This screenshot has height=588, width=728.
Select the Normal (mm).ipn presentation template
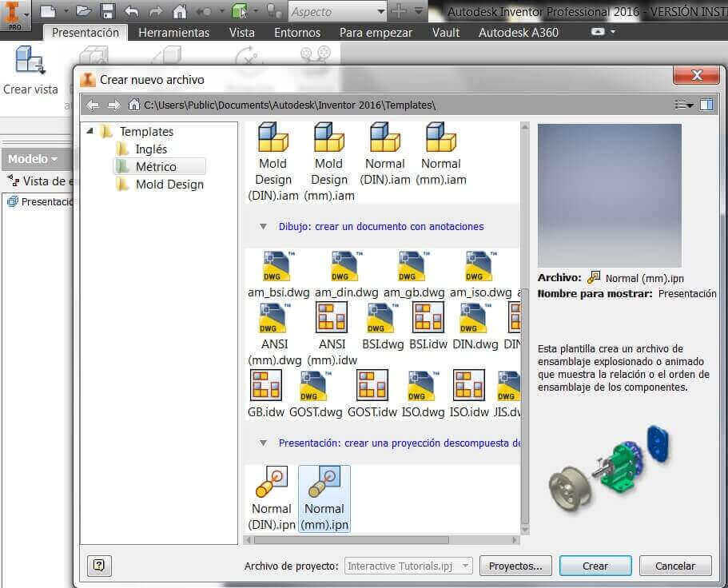point(324,498)
